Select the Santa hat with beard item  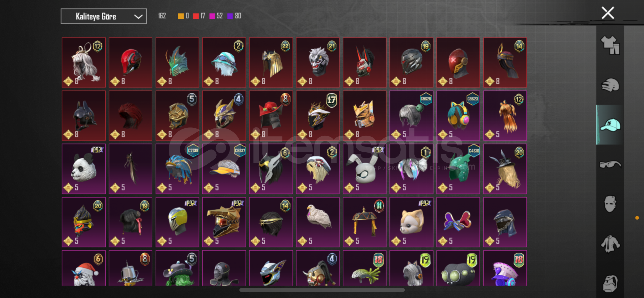pyautogui.click(x=84, y=268)
